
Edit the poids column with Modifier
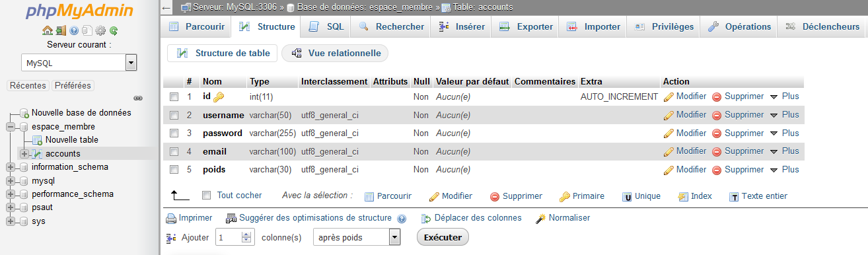coord(685,170)
